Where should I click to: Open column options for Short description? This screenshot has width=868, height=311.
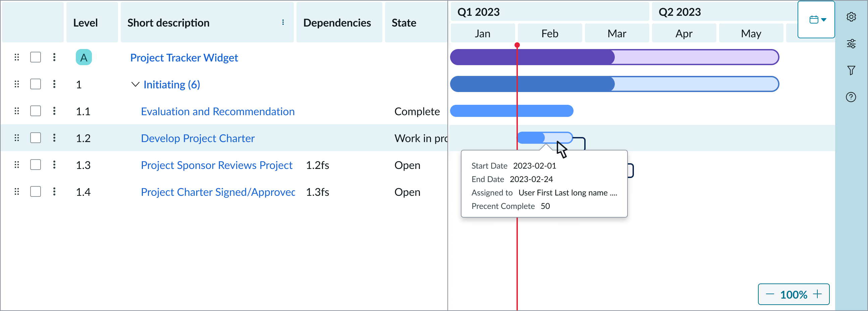[283, 23]
